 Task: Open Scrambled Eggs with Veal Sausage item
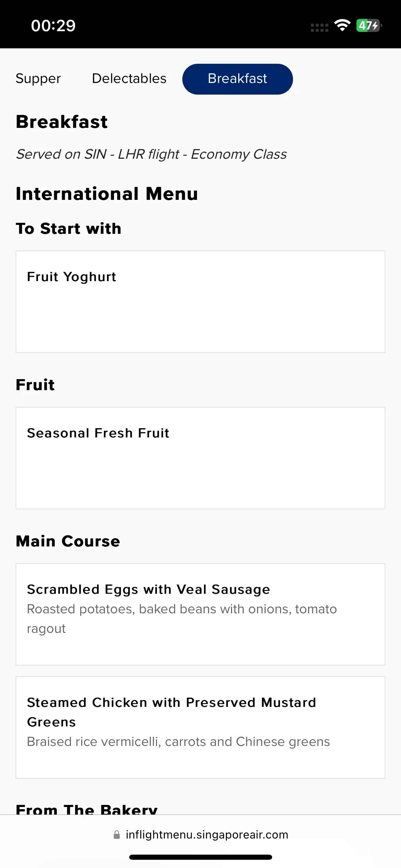(x=200, y=614)
